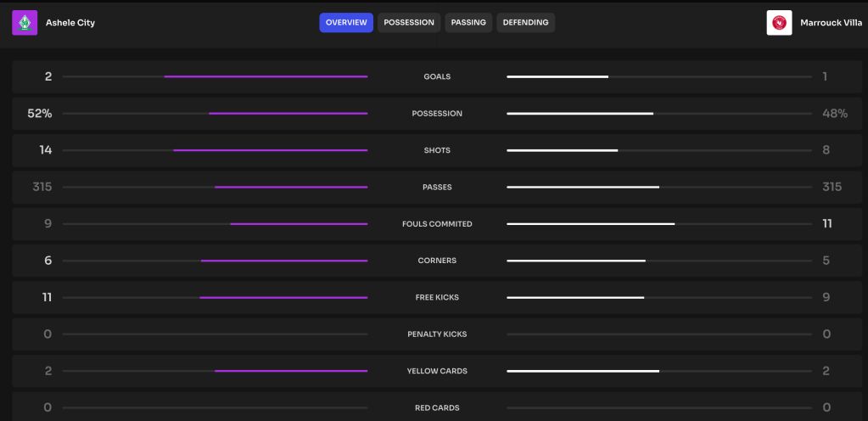This screenshot has width=868, height=421.
Task: Click the Marrouck Villa team crest icon
Action: click(779, 23)
